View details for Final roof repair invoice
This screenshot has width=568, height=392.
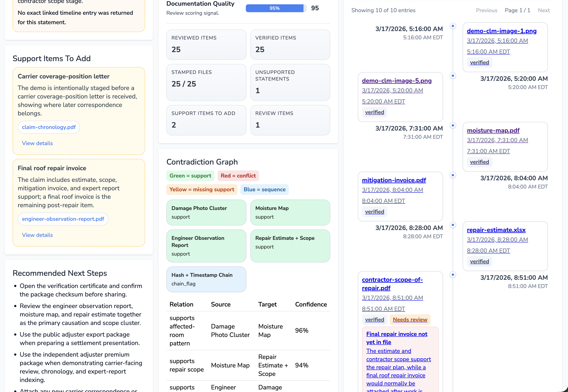pyautogui.click(x=37, y=235)
